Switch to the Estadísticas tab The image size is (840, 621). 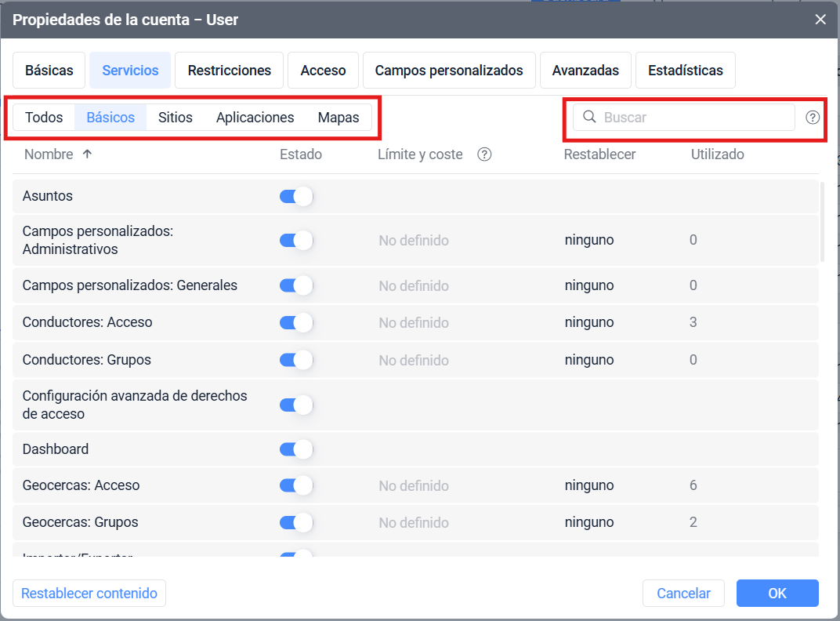tap(685, 71)
